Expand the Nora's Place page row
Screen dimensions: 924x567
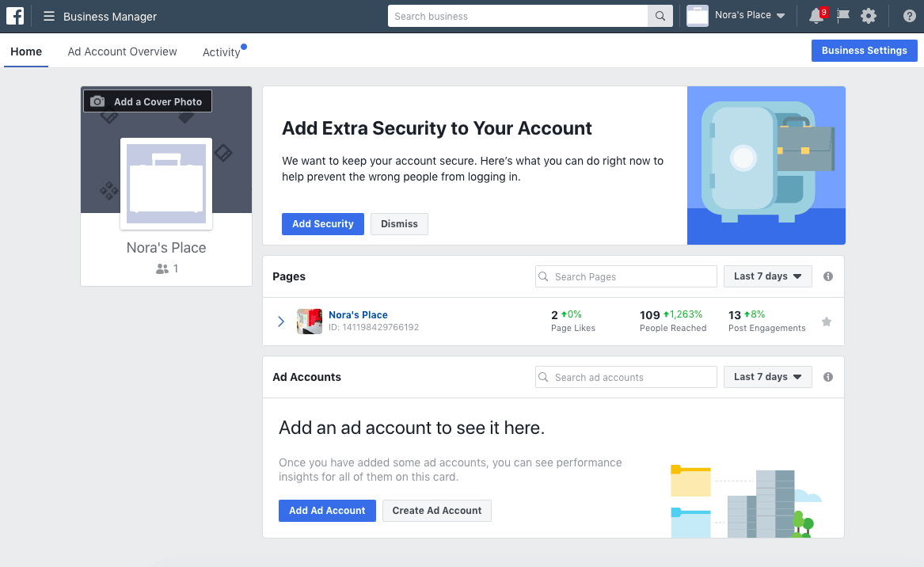coord(281,322)
